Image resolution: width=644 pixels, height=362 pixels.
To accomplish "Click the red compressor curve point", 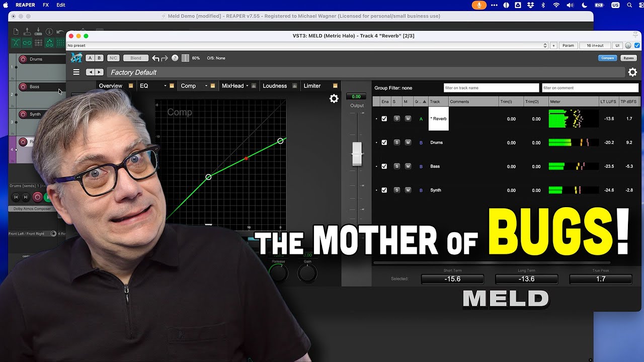I will pyautogui.click(x=246, y=158).
